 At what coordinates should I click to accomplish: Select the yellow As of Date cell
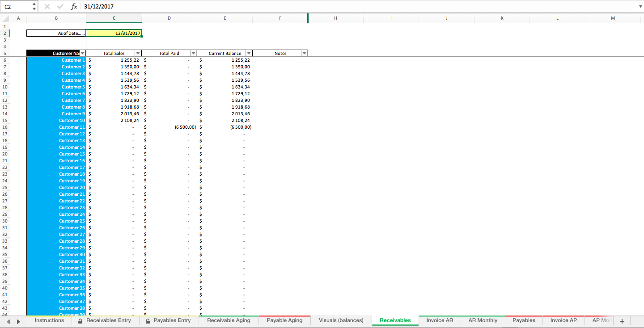114,33
